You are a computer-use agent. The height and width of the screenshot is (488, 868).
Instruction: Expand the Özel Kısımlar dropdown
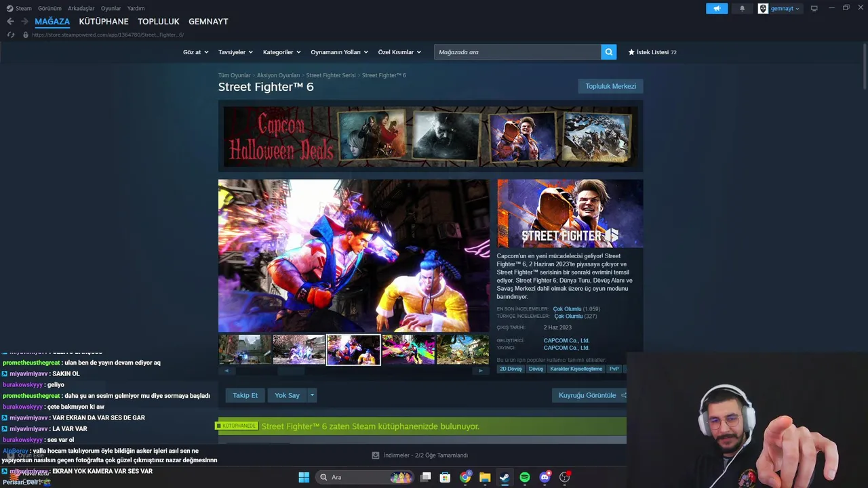[x=399, y=52]
